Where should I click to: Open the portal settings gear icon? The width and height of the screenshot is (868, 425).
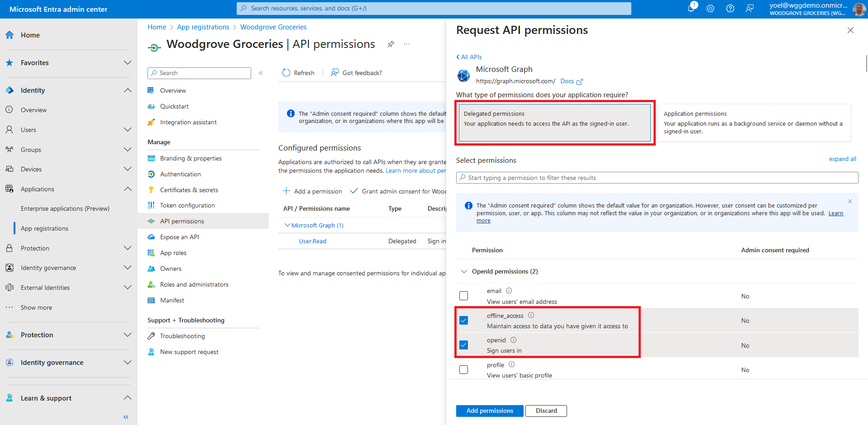click(x=711, y=9)
